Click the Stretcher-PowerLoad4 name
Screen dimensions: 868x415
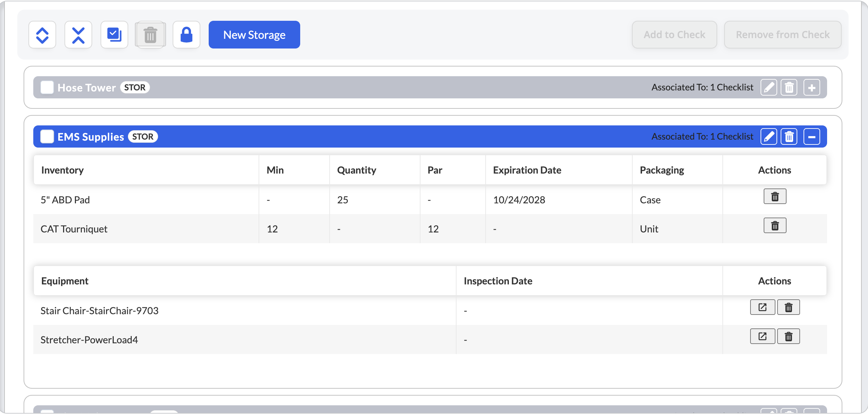click(x=89, y=340)
